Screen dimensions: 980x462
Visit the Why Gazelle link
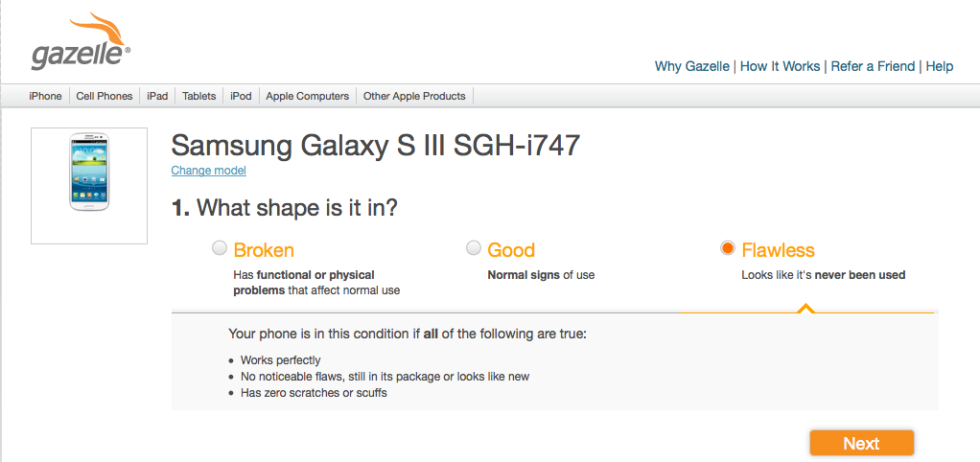(x=692, y=66)
